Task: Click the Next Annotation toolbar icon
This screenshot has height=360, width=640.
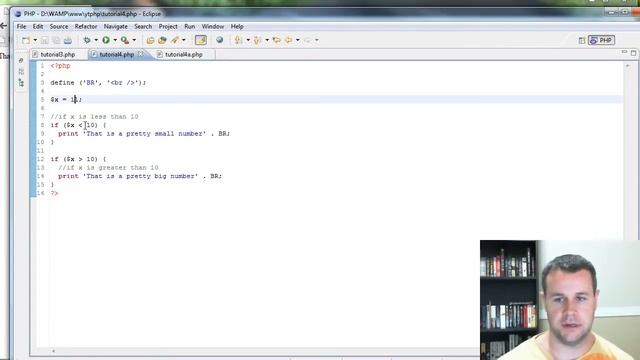Action: click(238, 40)
